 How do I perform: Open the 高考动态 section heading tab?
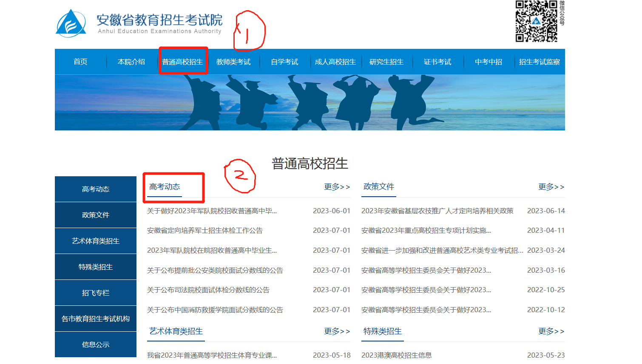pos(165,187)
